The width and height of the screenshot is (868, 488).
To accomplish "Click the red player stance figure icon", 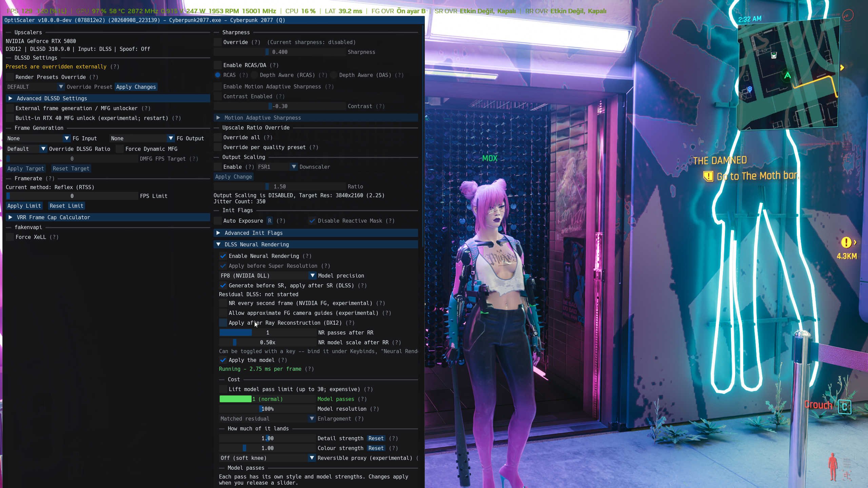I will coord(833,467).
